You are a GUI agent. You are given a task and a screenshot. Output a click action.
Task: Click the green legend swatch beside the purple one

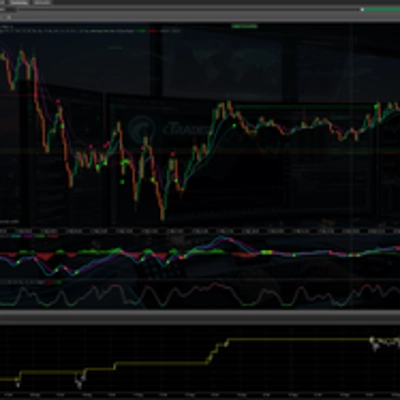(x=40, y=236)
